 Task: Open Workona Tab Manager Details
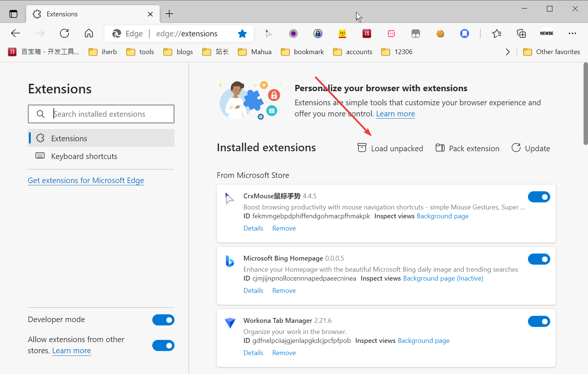pyautogui.click(x=253, y=353)
